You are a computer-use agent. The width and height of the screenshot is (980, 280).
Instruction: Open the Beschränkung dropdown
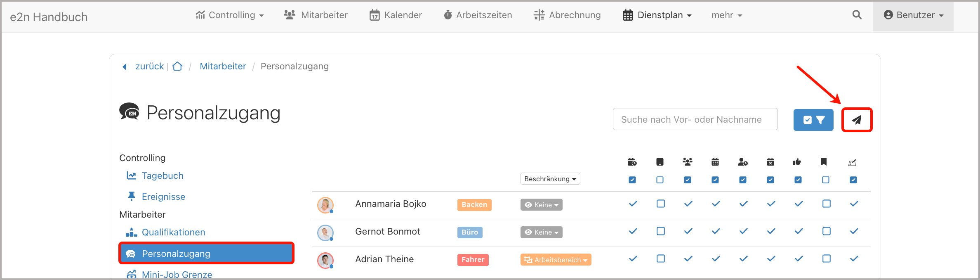550,178
